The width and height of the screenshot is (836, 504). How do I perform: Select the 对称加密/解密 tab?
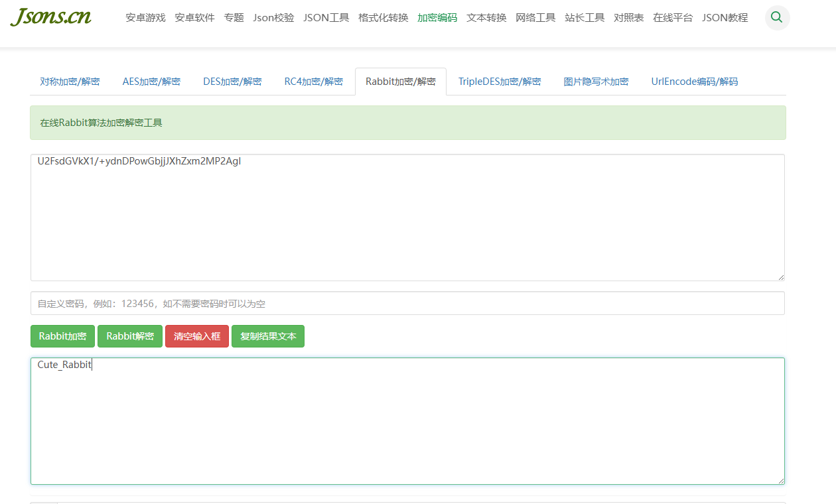click(x=70, y=82)
